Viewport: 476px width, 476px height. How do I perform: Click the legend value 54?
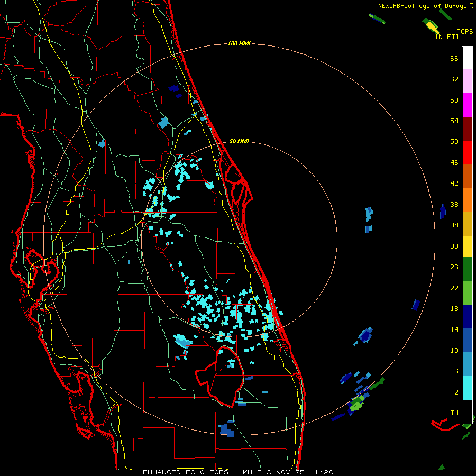tap(454, 121)
